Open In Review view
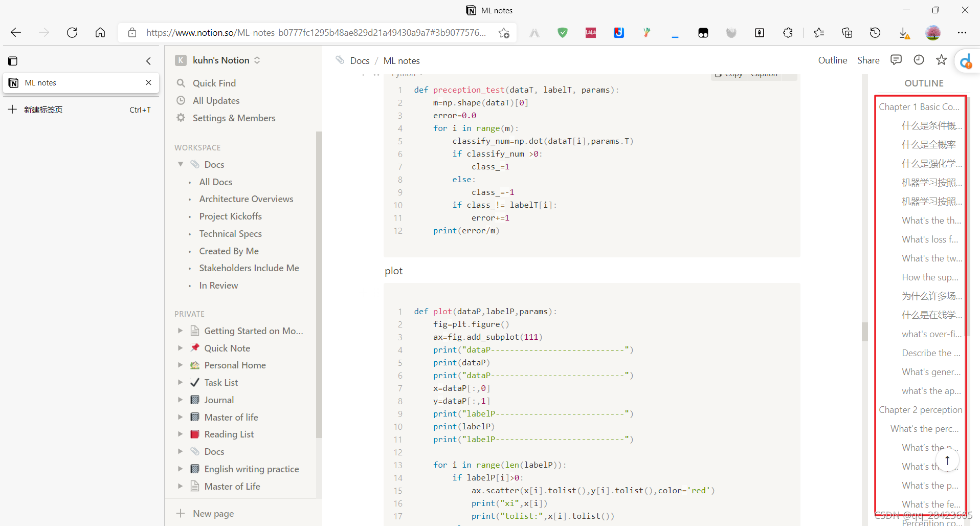 218,285
